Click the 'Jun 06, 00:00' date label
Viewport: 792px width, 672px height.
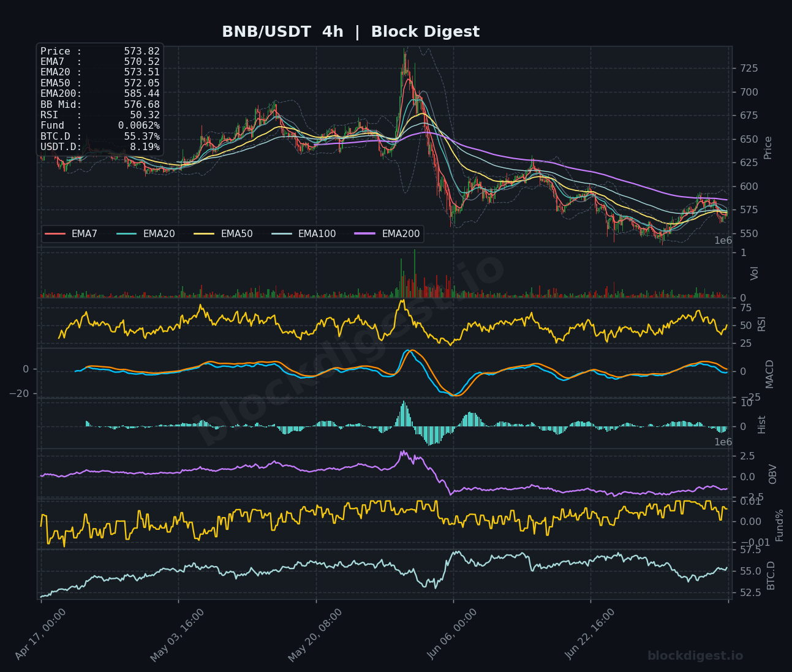tap(452, 635)
